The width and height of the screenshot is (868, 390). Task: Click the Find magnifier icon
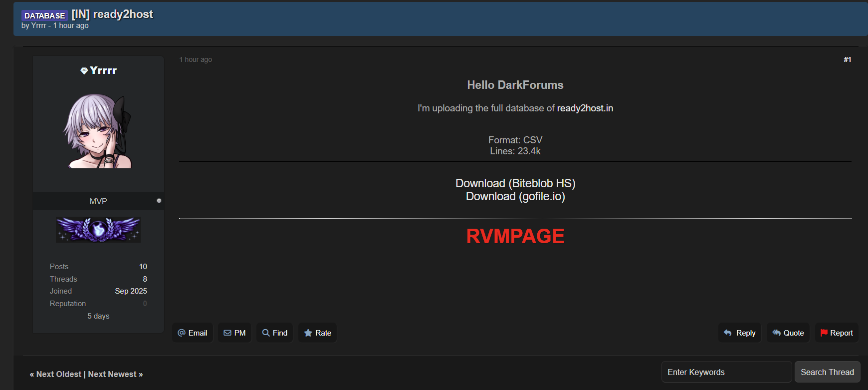(x=266, y=333)
